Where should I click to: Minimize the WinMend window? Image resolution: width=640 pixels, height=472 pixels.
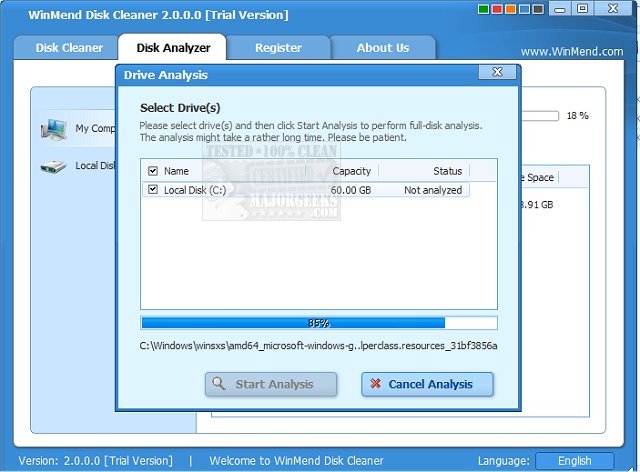(x=560, y=9)
